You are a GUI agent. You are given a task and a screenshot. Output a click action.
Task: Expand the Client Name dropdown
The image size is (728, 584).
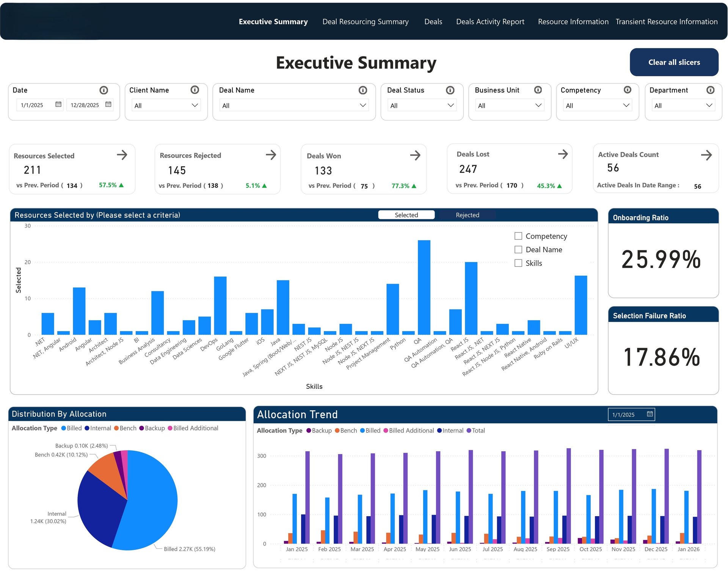pos(166,105)
